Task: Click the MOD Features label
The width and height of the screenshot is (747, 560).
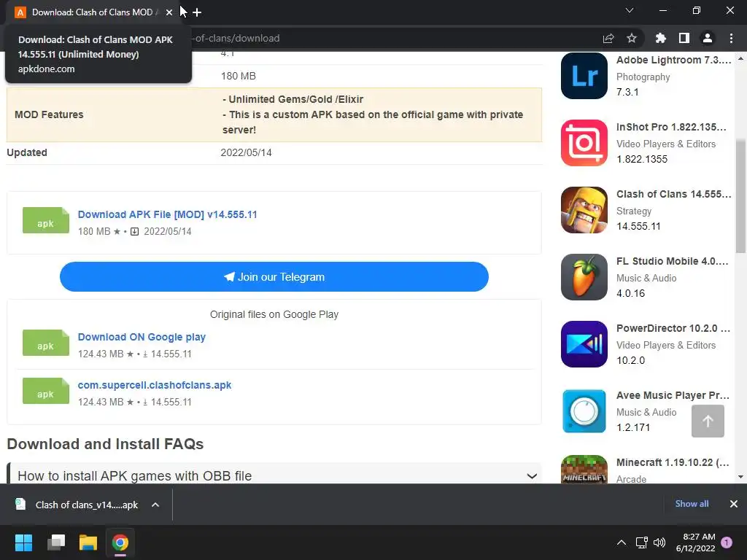Action: coord(49,114)
